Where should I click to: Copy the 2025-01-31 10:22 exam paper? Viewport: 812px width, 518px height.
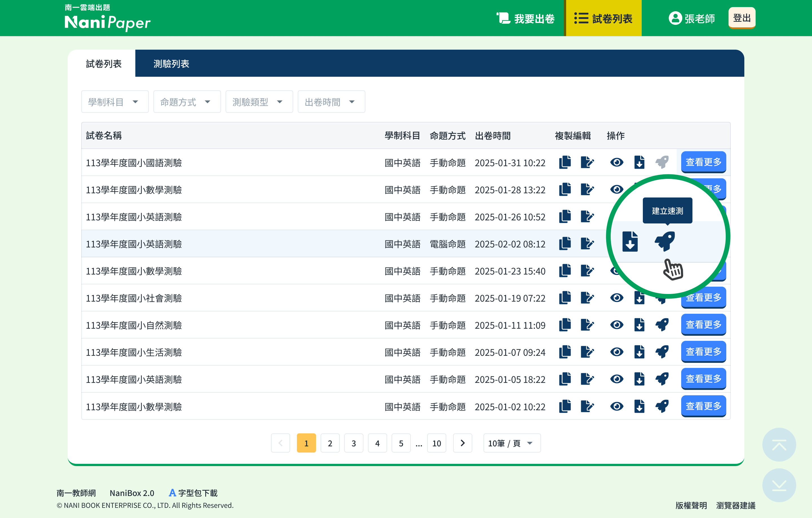point(565,162)
